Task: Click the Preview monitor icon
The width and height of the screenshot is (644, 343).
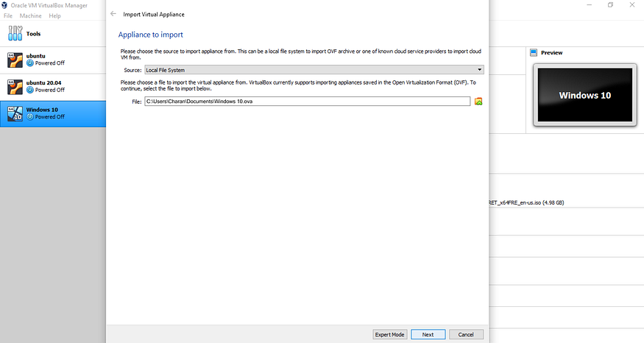Action: 534,52
